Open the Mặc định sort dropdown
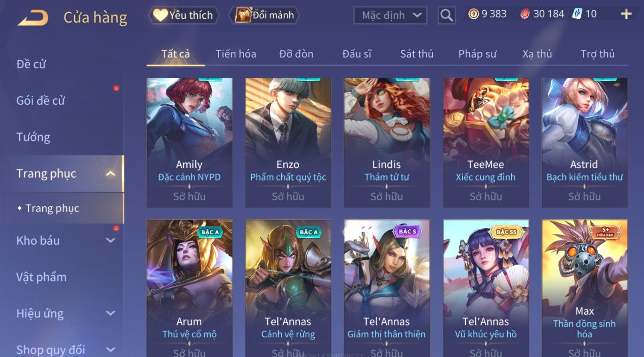This screenshot has height=357, width=644. [x=390, y=15]
